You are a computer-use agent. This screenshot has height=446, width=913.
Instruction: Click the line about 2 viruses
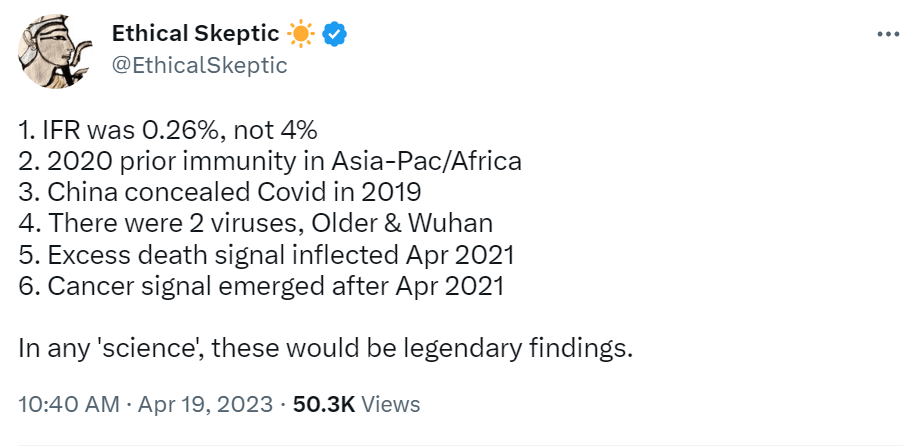256,223
